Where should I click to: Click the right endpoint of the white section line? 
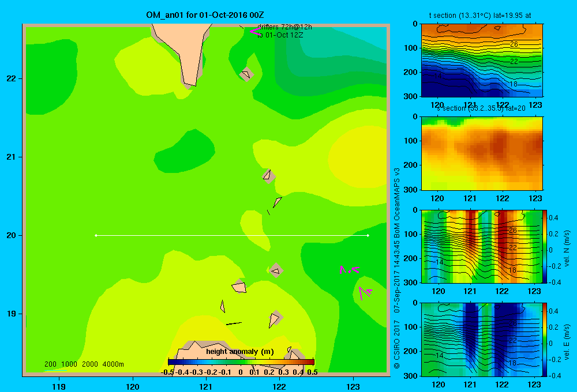click(x=368, y=235)
